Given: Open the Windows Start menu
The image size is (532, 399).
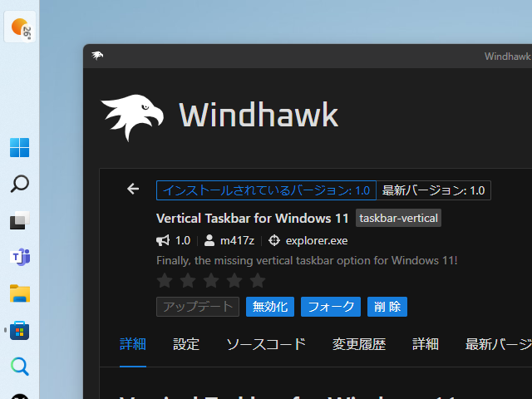Looking at the screenshot, I should pyautogui.click(x=20, y=148).
